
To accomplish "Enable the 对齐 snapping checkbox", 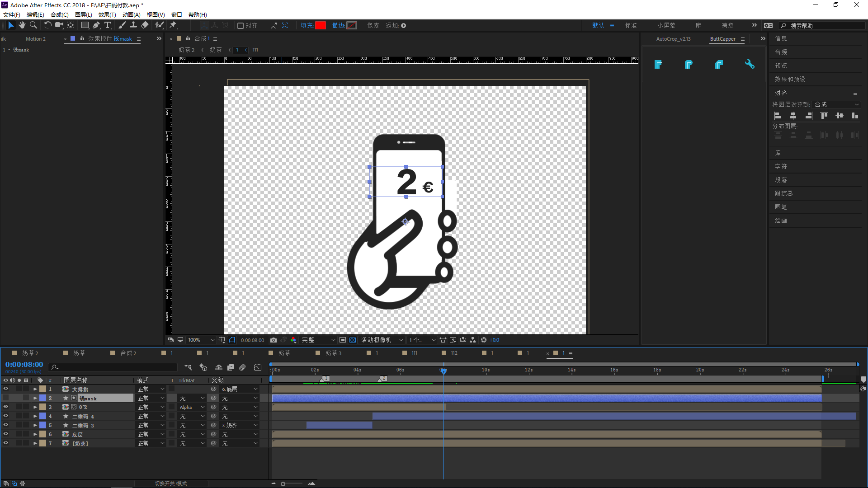I will coord(241,26).
